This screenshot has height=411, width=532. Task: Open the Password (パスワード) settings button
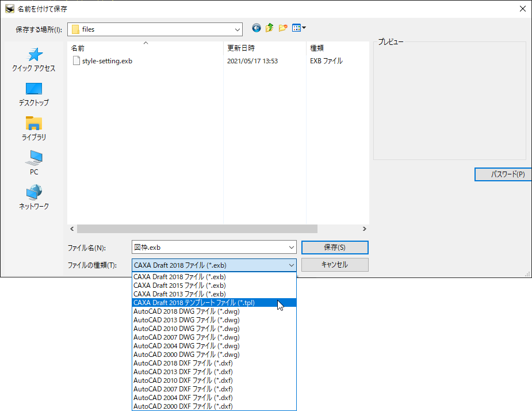(503, 174)
